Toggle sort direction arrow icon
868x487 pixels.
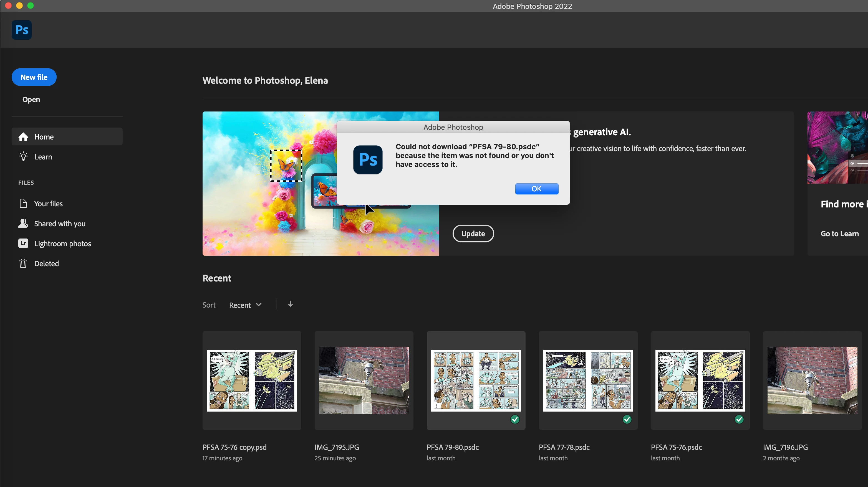coord(291,305)
